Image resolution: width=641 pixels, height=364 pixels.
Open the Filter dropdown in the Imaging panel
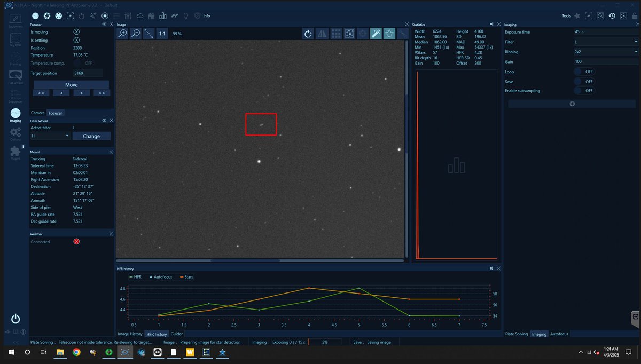coord(606,42)
